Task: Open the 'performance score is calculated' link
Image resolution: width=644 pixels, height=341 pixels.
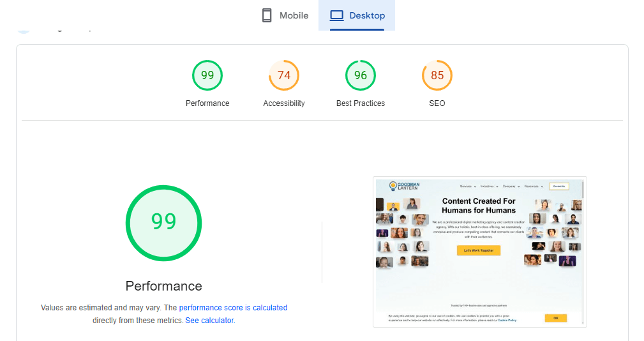Action: tap(233, 308)
